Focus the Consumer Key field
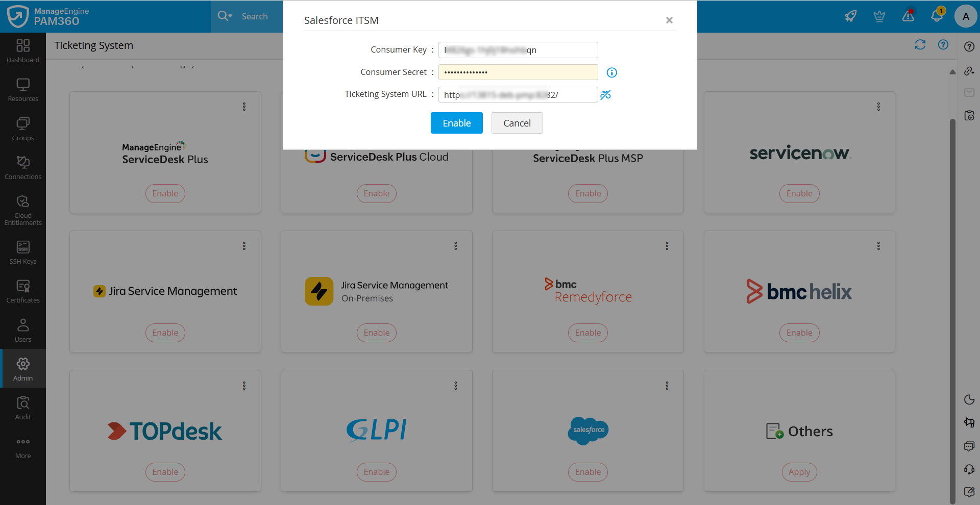 click(518, 50)
